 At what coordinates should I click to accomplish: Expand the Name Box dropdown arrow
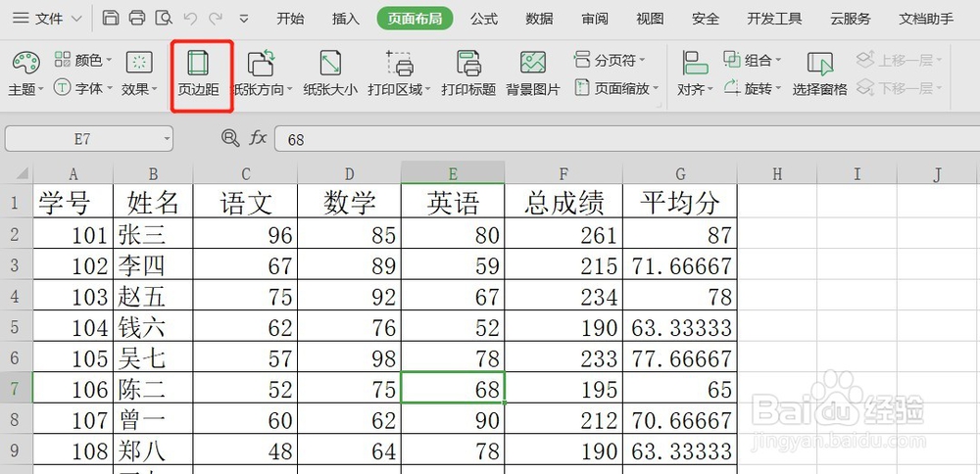pyautogui.click(x=167, y=139)
